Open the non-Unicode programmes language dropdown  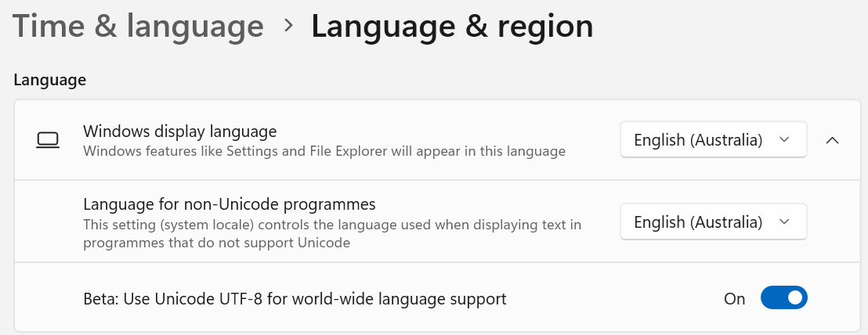point(713,222)
